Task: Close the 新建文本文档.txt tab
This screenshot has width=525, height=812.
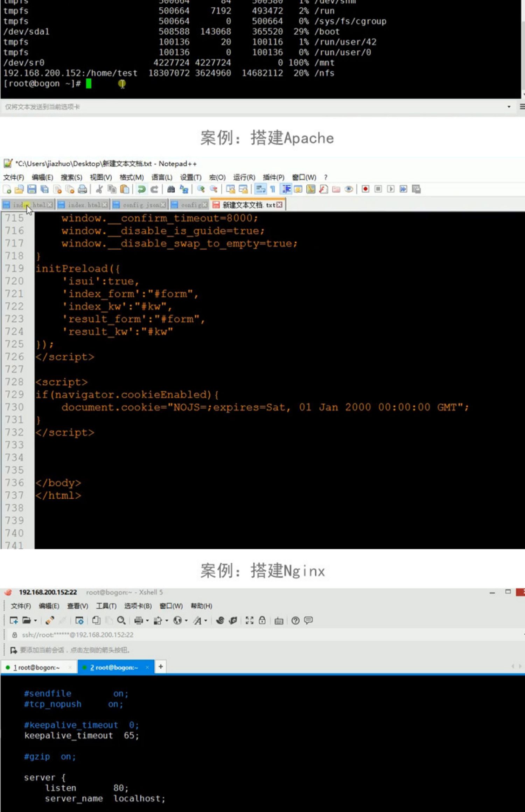Action: (279, 205)
